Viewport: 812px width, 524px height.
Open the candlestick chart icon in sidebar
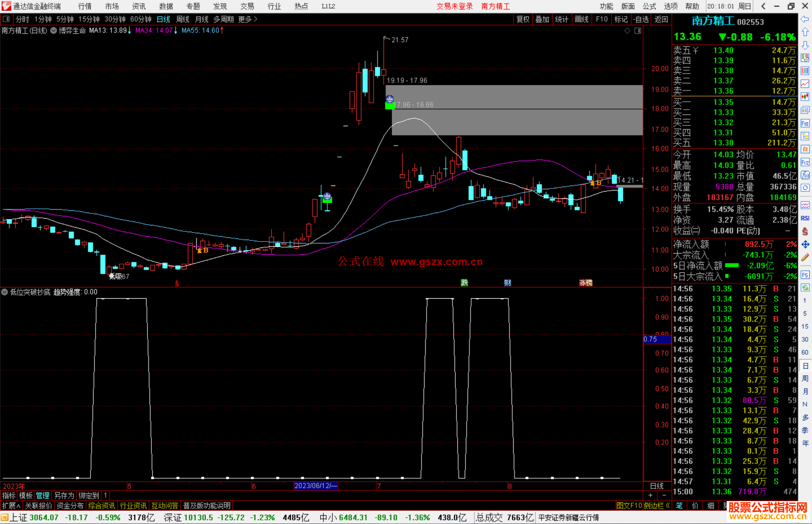(805, 97)
